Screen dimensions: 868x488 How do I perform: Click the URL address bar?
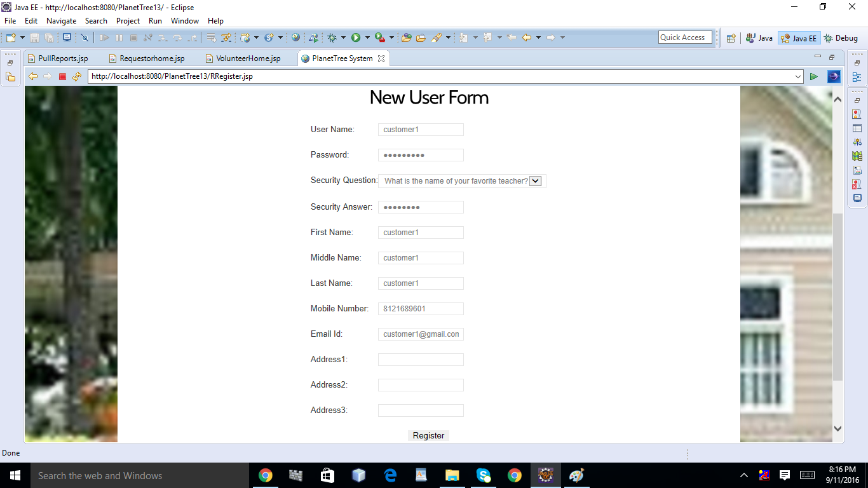pyautogui.click(x=446, y=76)
